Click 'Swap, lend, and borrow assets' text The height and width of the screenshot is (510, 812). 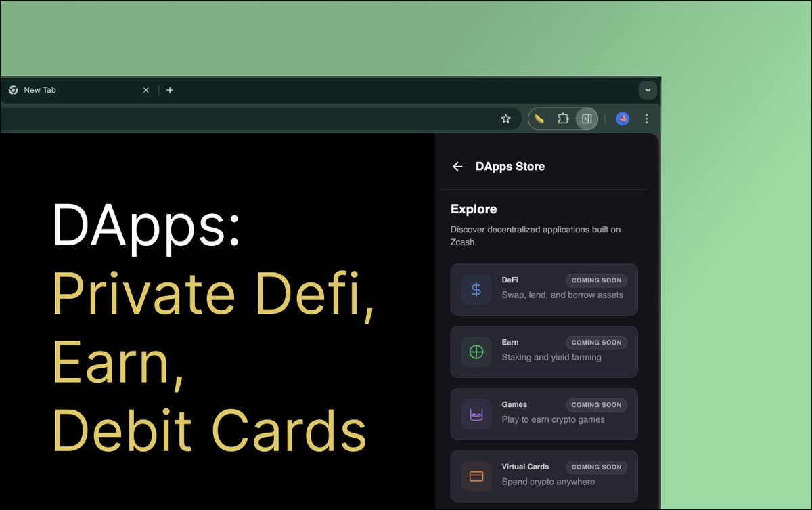[x=562, y=295]
